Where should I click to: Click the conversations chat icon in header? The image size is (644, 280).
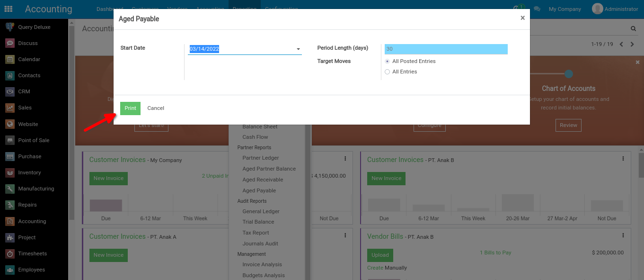tap(537, 9)
